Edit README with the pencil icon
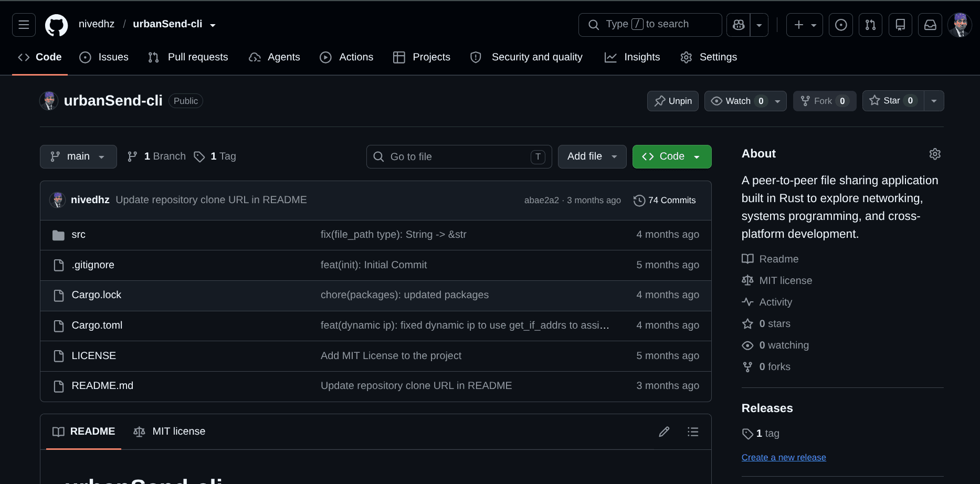Image resolution: width=980 pixels, height=484 pixels. [x=664, y=432]
